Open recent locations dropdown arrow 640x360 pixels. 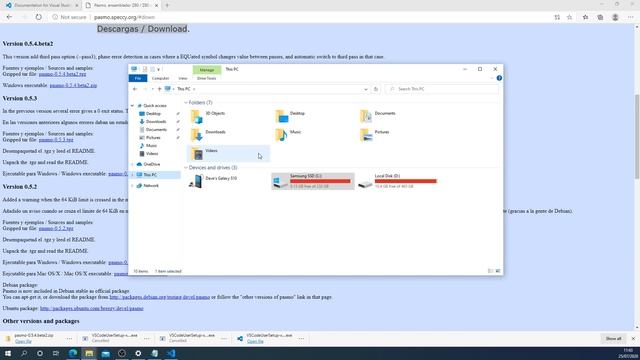pyautogui.click(x=152, y=89)
